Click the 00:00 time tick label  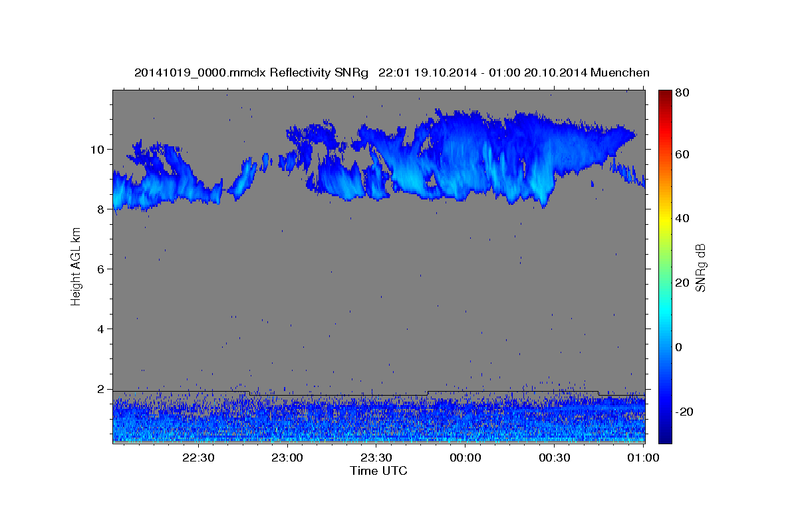[465, 458]
